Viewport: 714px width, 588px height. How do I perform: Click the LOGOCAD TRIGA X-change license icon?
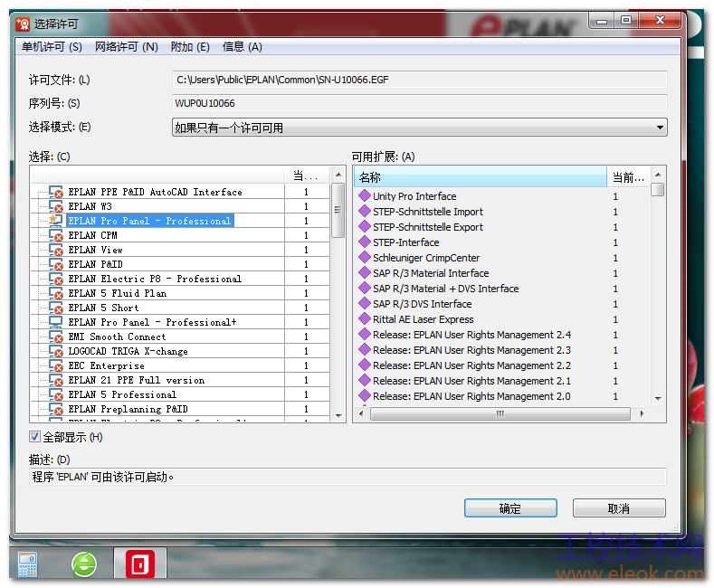tap(56, 351)
